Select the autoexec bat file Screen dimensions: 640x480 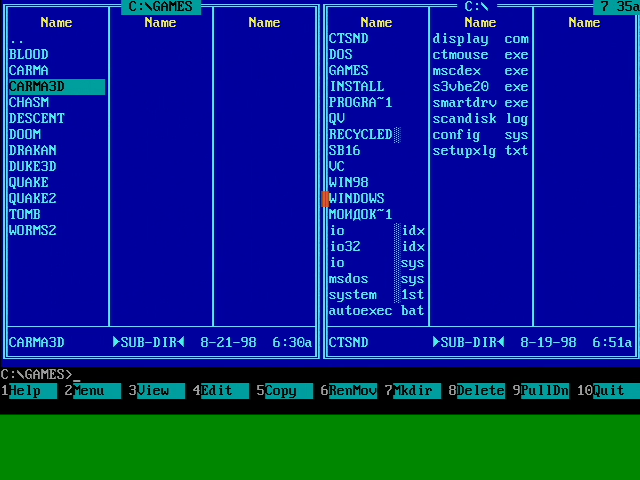(x=377, y=311)
